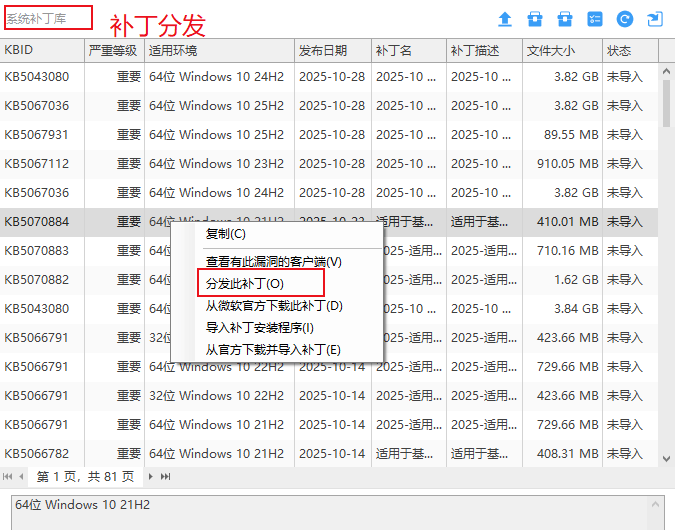
Task: Sort by the 严重等级 column header
Action: click(115, 50)
